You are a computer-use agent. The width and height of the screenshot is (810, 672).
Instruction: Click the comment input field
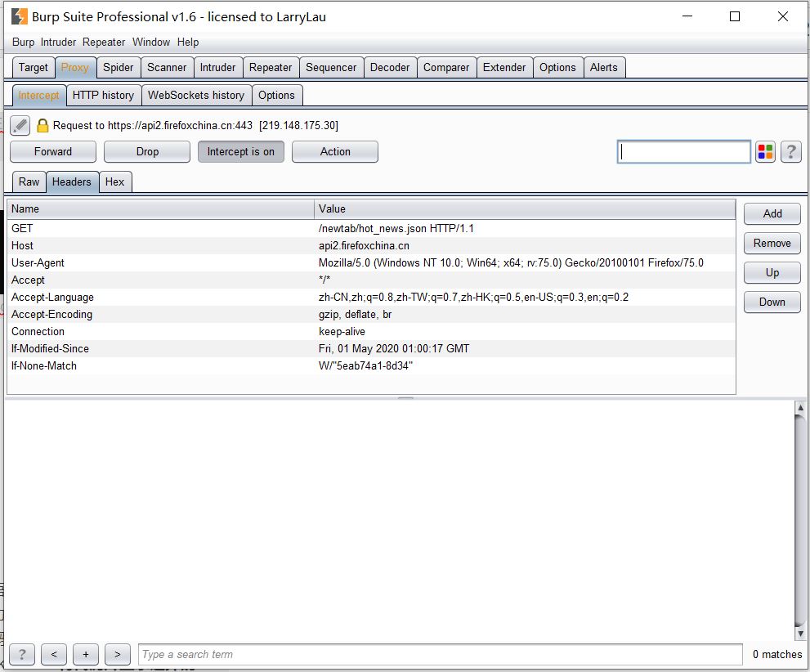683,152
